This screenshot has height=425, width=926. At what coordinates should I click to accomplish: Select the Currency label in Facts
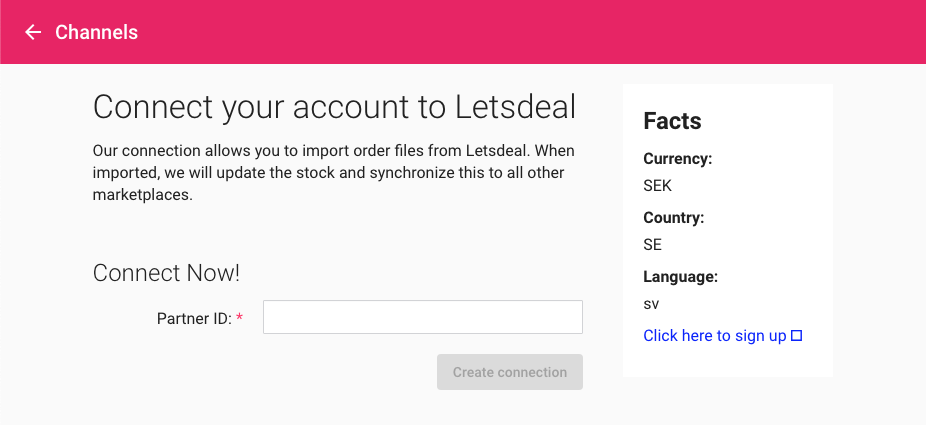(x=678, y=159)
